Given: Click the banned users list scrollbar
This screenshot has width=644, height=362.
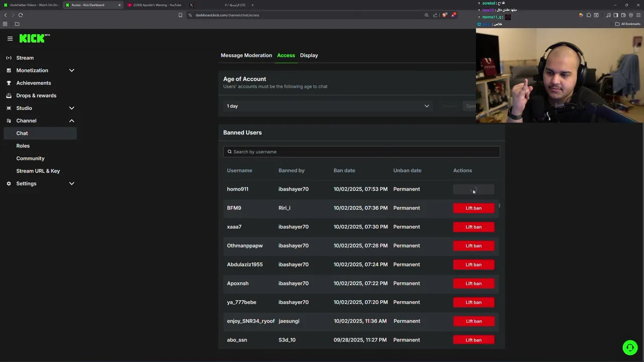Looking at the screenshot, I should pos(499,206).
